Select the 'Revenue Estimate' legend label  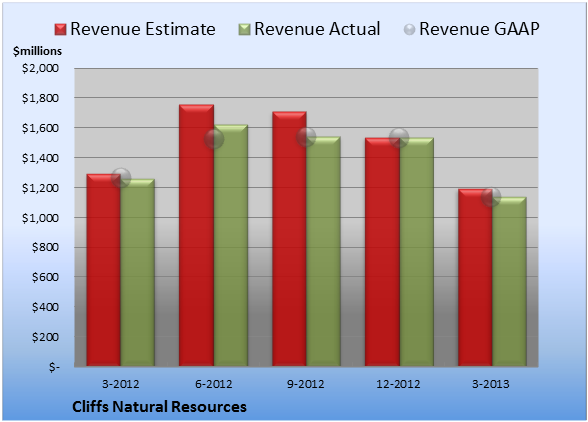coord(143,29)
